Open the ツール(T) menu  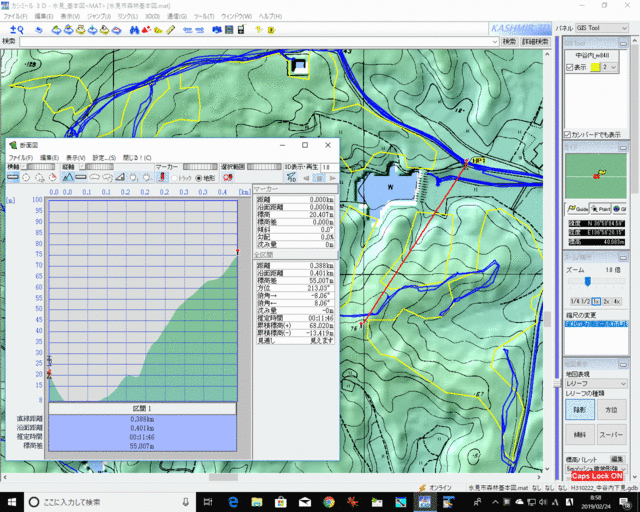click(204, 16)
